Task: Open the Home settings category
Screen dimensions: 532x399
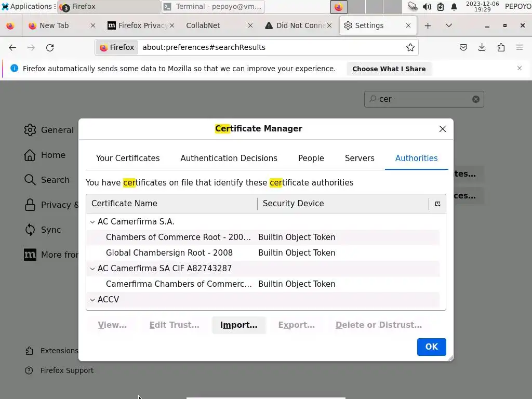Action: click(45, 155)
